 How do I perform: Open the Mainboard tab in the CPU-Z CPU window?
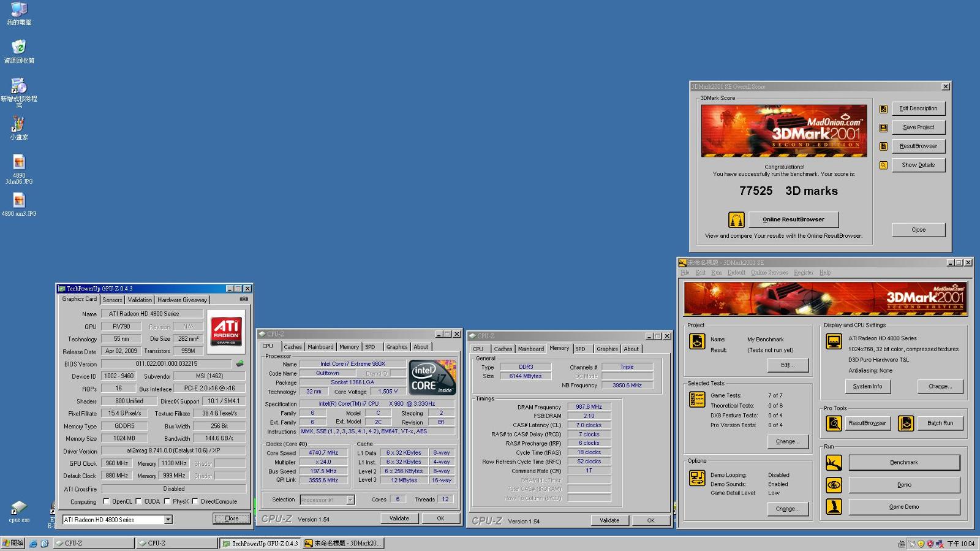click(x=320, y=347)
